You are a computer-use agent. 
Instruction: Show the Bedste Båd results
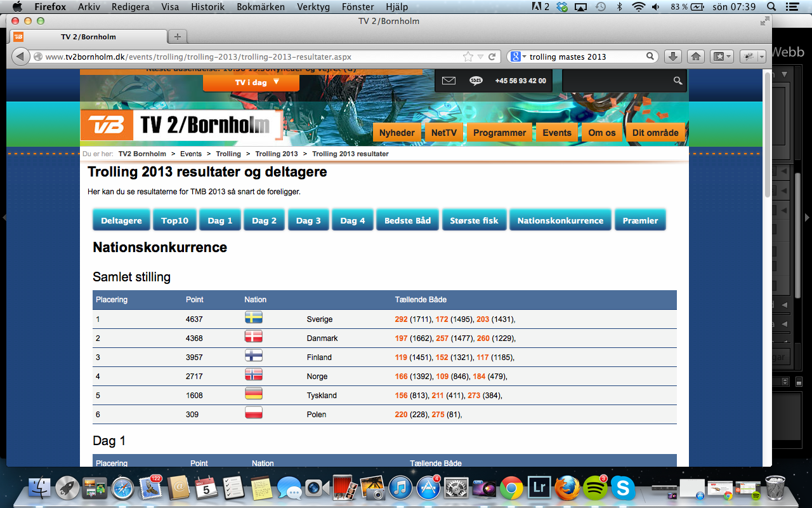point(408,220)
